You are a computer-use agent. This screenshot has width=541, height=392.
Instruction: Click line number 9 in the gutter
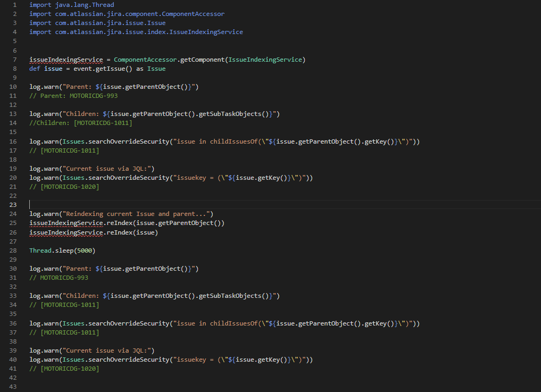tap(14, 78)
